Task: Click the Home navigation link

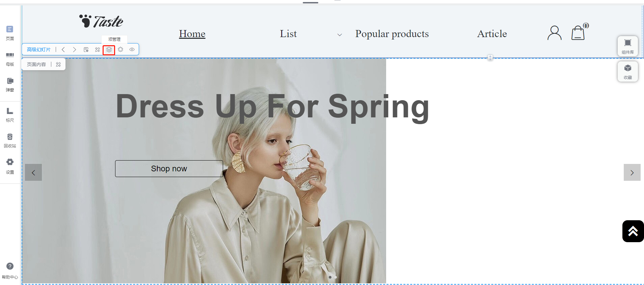Action: tap(192, 34)
